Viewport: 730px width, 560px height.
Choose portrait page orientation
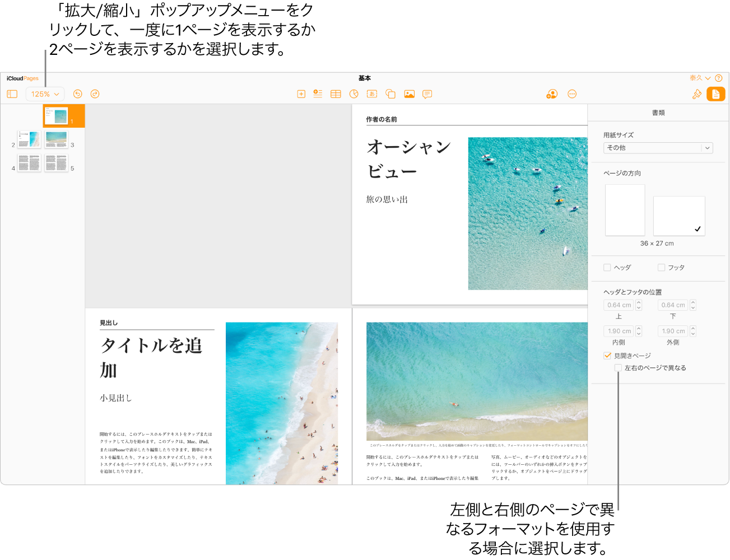tap(625, 210)
